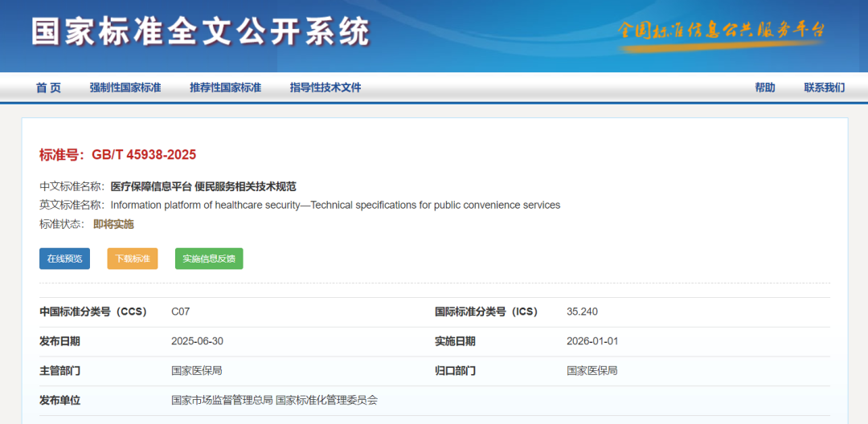Click the 即将实施 status text
Screen dimensions: 868x424
(113, 224)
